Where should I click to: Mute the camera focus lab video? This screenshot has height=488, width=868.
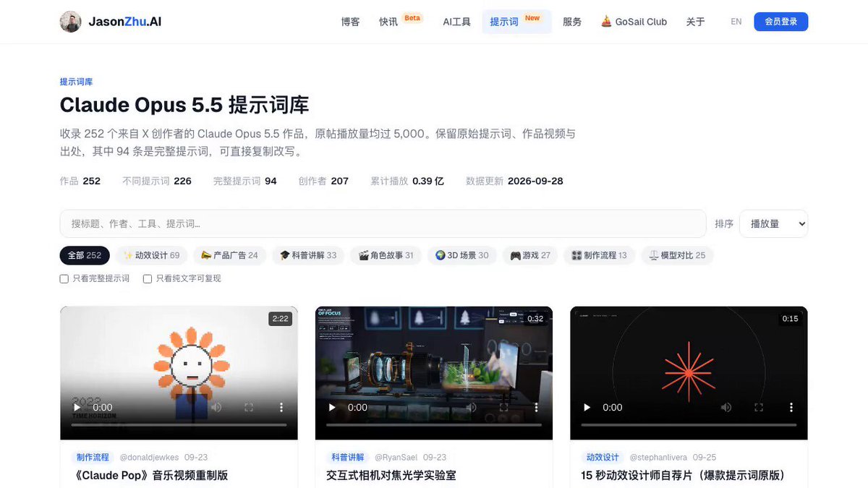(472, 407)
